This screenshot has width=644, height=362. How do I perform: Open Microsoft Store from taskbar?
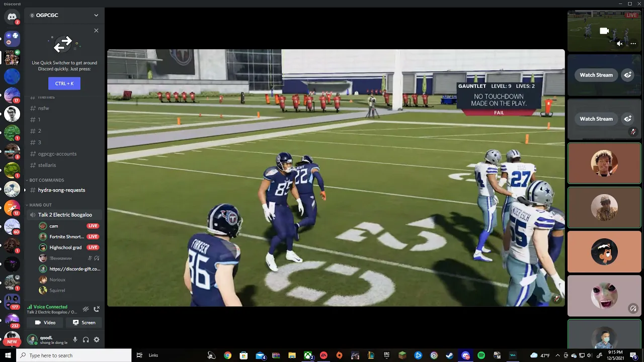[244, 355]
